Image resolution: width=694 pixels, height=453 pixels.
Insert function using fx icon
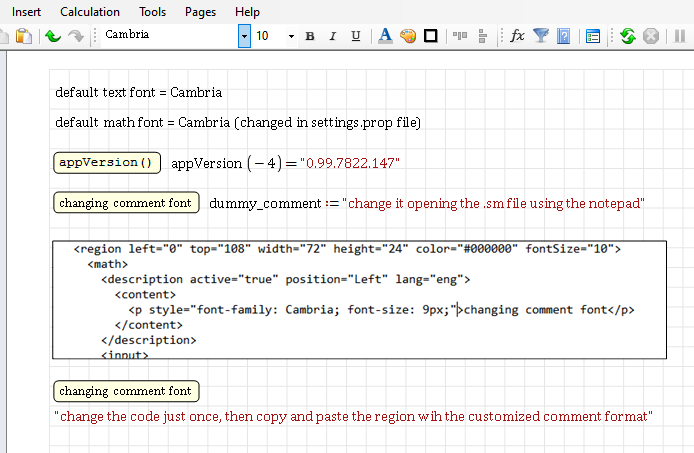pos(517,36)
